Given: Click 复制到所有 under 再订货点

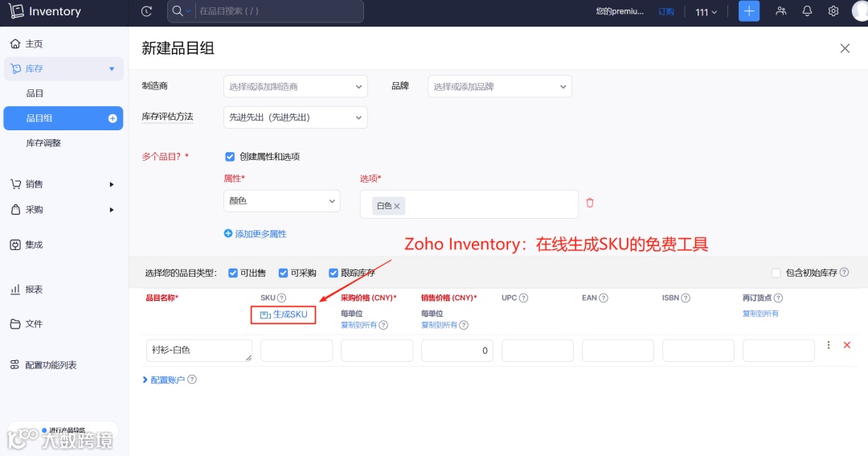Looking at the screenshot, I should (760, 314).
